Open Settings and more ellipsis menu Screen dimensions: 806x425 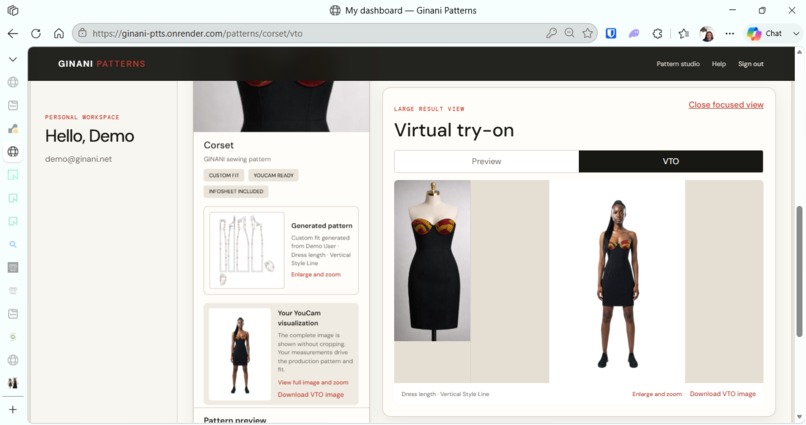(x=730, y=33)
